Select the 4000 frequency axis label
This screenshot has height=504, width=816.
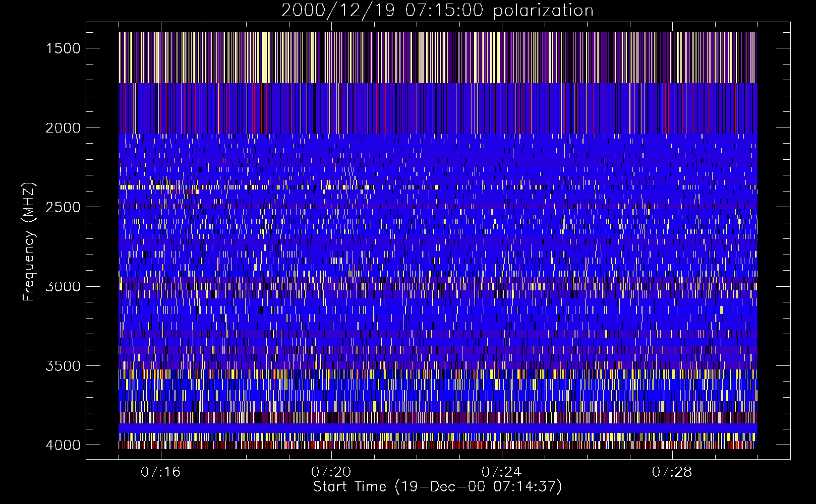63,445
